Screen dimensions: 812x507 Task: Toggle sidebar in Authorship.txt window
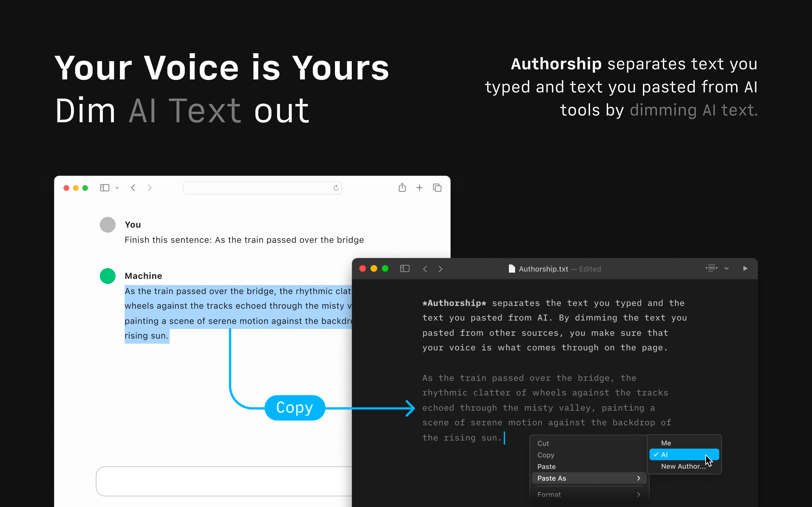(405, 269)
